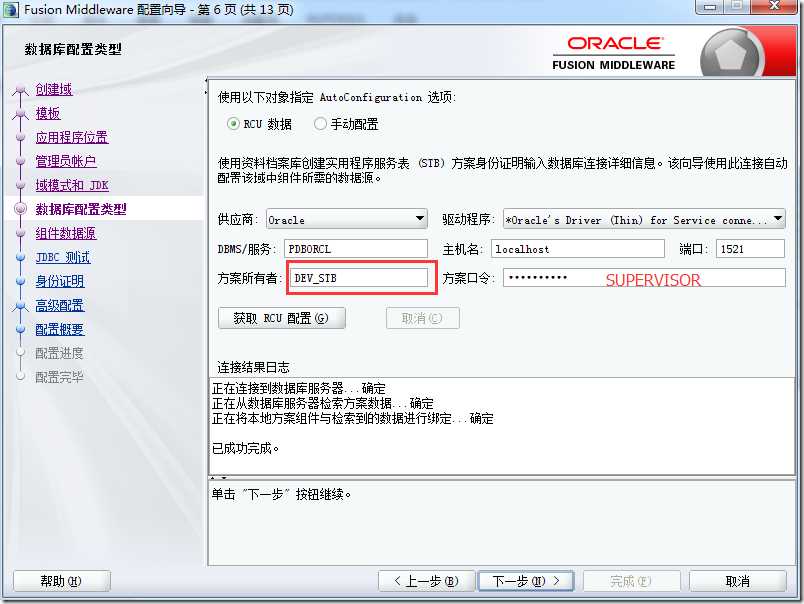Open the 组件数据源 step link

(66, 233)
